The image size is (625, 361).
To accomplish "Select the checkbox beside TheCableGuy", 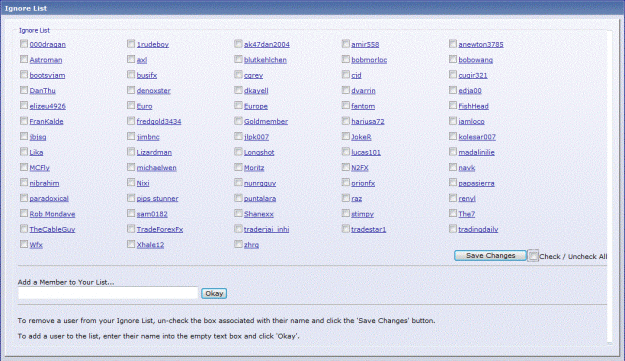I will [x=24, y=229].
